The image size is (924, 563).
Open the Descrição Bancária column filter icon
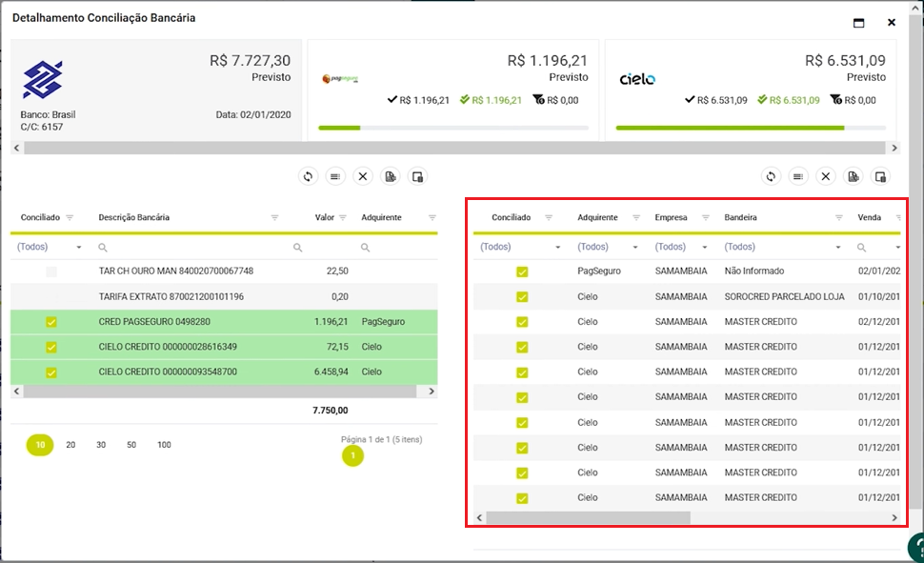274,217
